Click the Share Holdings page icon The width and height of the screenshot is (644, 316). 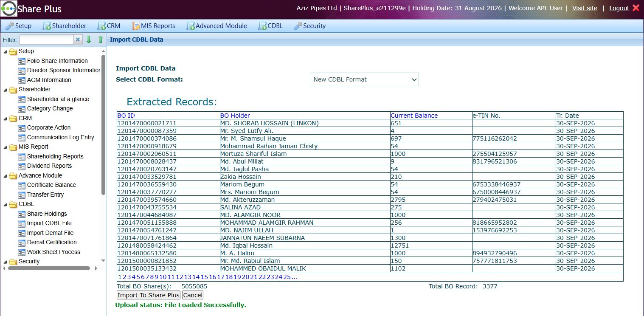[22, 214]
